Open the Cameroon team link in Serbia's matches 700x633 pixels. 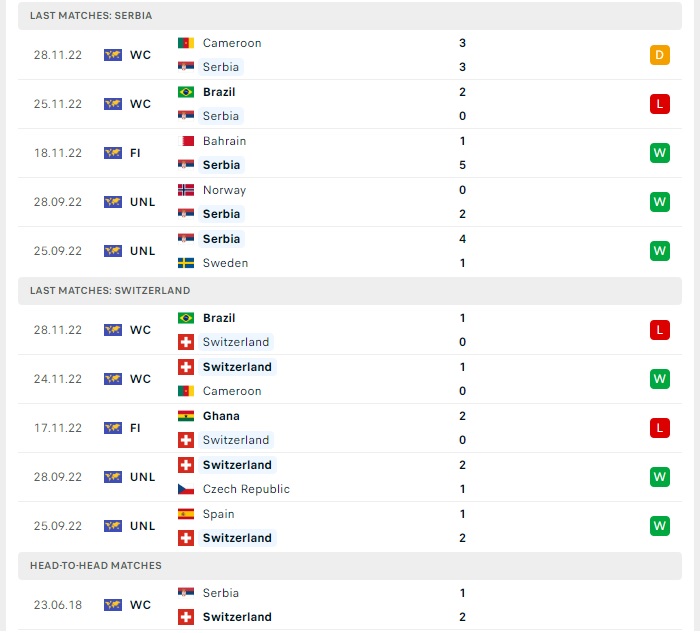coord(232,43)
